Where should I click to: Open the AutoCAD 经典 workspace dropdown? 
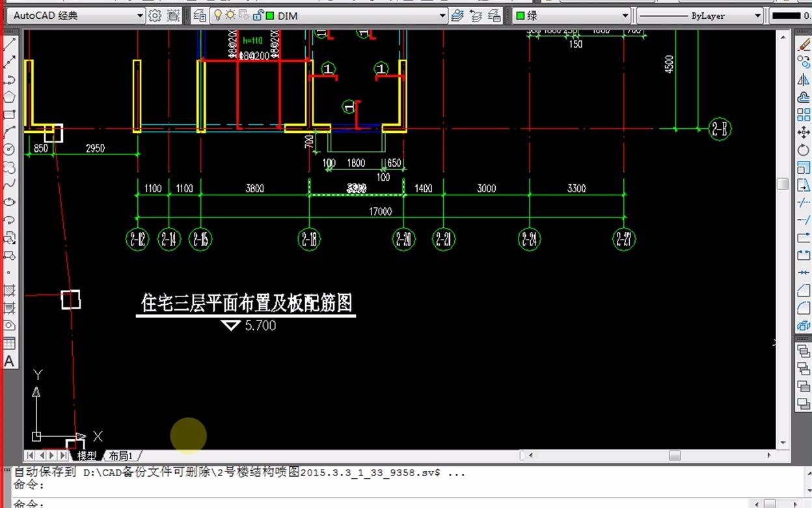pos(77,16)
